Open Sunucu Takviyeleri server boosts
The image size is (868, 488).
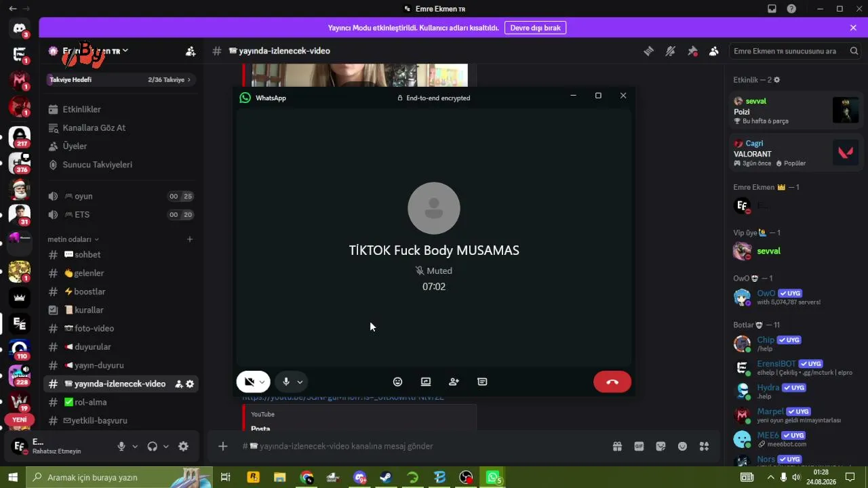[120, 164]
